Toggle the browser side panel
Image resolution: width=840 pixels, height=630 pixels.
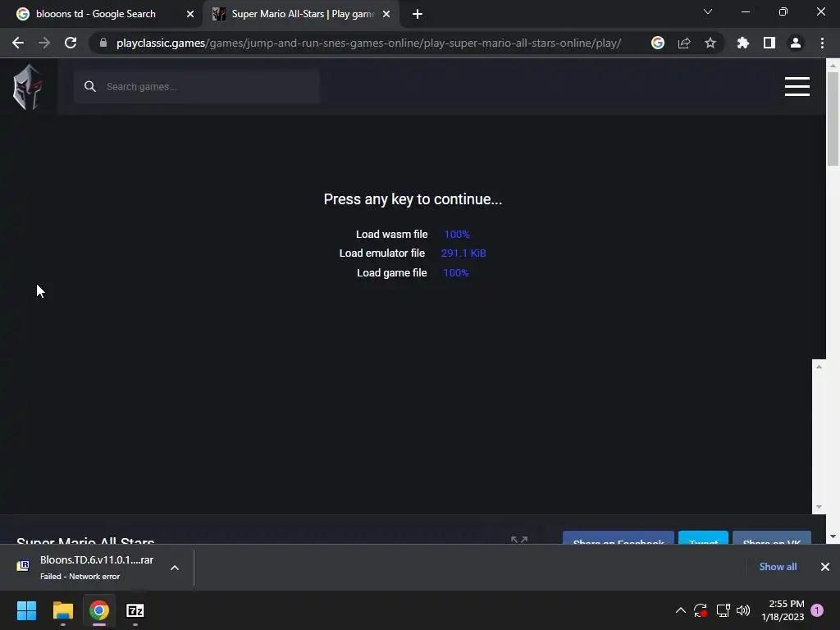coord(769,43)
